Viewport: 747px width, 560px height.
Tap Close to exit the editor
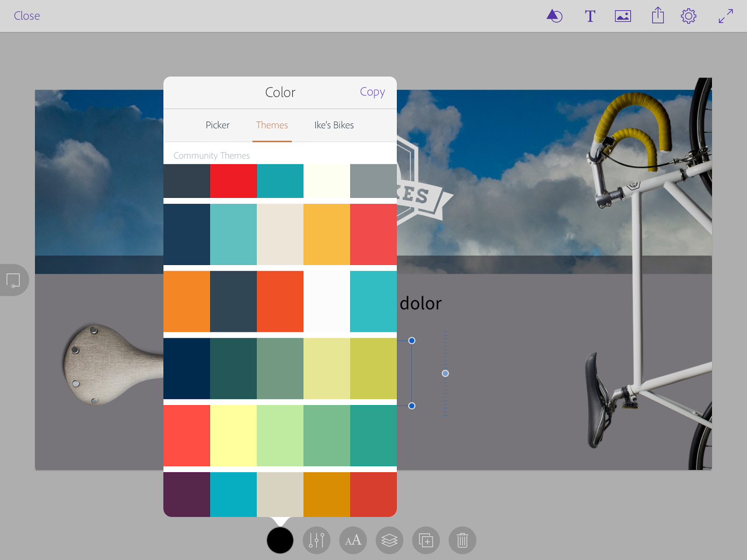pyautogui.click(x=27, y=15)
